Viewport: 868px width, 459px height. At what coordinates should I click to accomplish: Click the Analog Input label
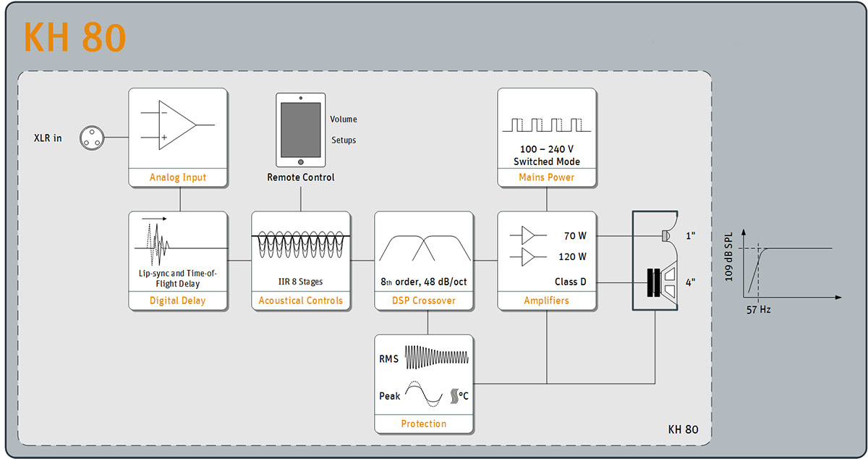[178, 177]
